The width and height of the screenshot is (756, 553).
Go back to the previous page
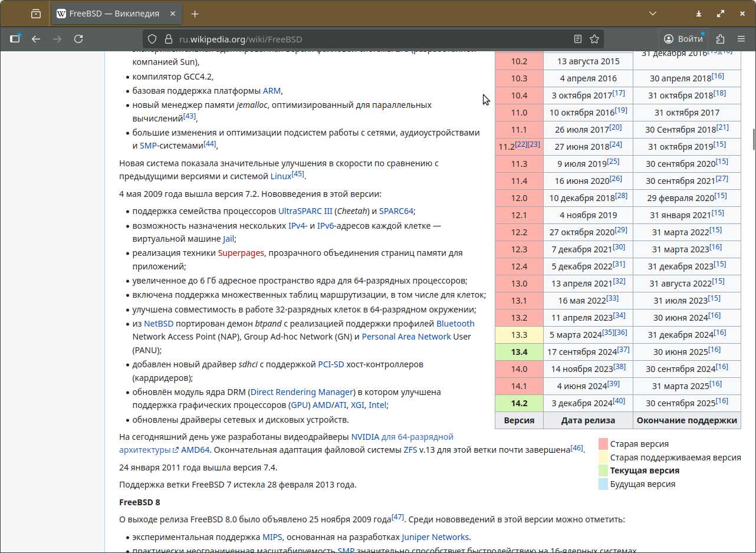pos(36,39)
